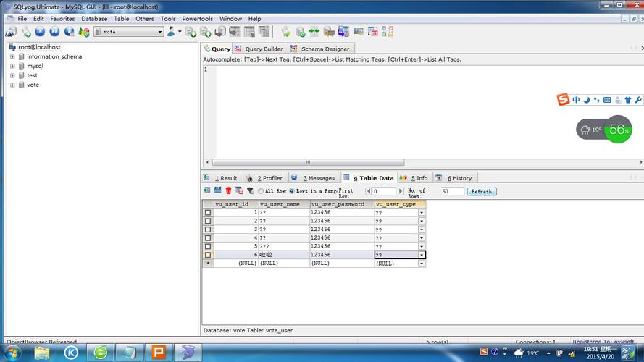Screen dimensions: 644x362
Task: Check the row selector for vu_user_id 3
Action: pyautogui.click(x=208, y=230)
